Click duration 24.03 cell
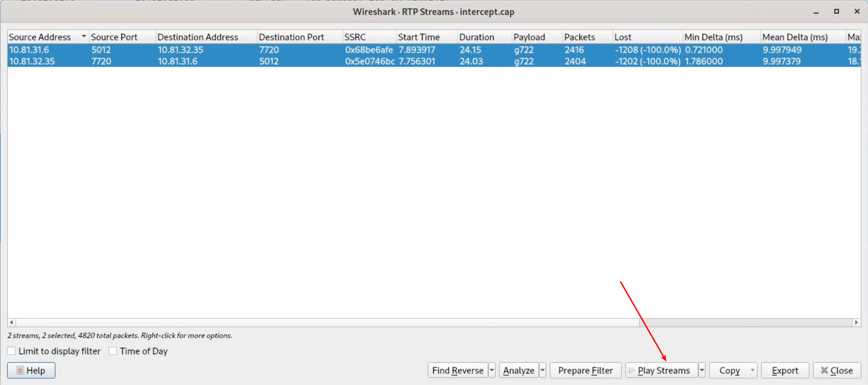 pyautogui.click(x=471, y=61)
